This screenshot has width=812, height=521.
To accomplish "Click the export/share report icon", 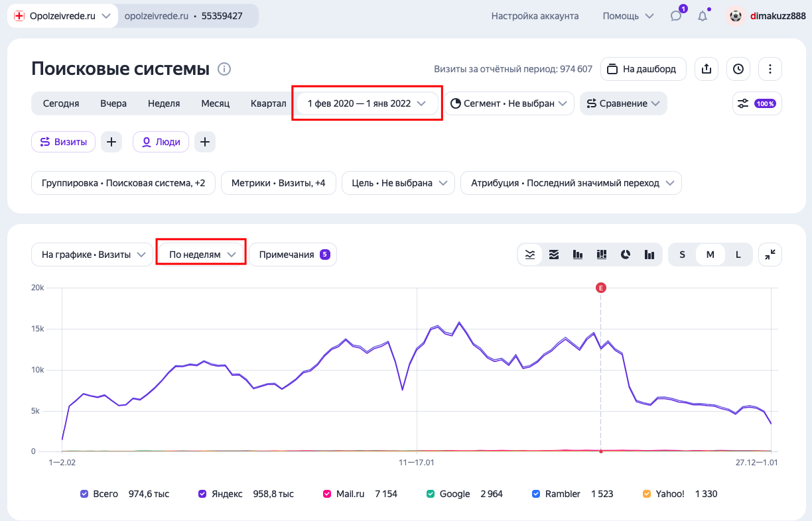I will 706,69.
